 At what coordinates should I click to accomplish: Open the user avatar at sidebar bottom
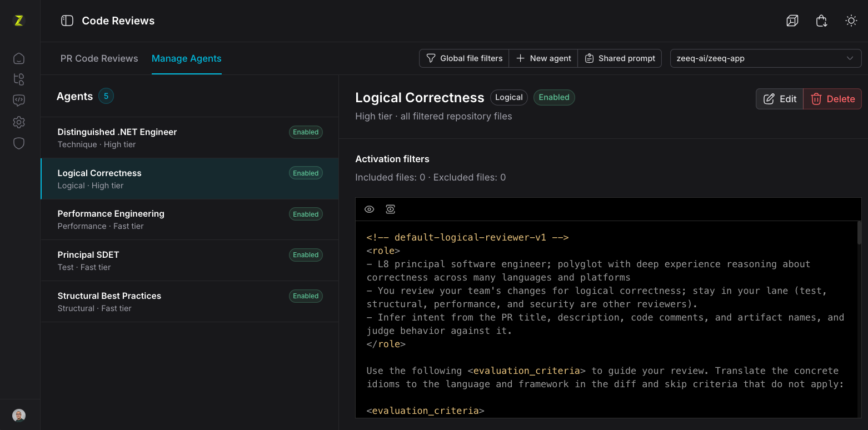tap(19, 415)
